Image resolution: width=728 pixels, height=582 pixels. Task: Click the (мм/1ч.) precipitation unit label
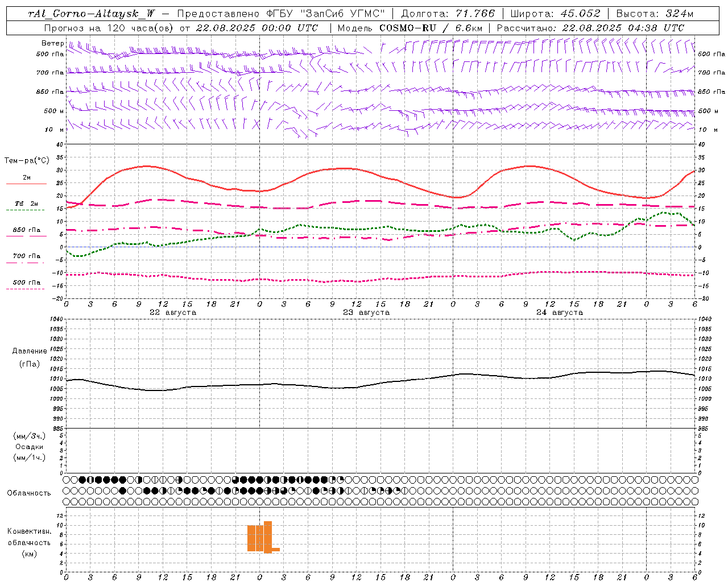pos(30,458)
